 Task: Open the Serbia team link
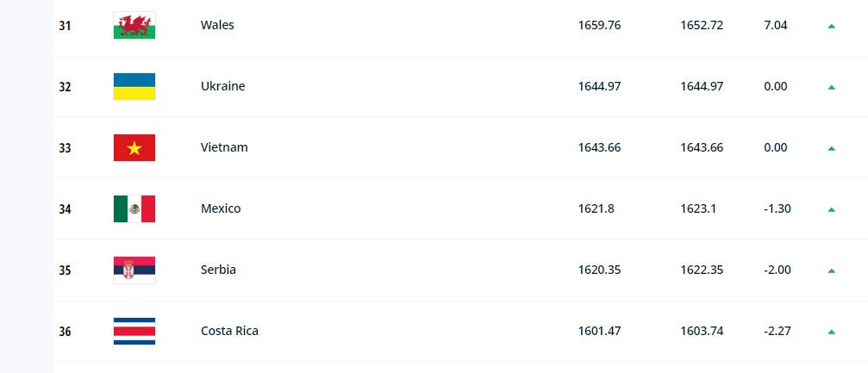pos(218,270)
